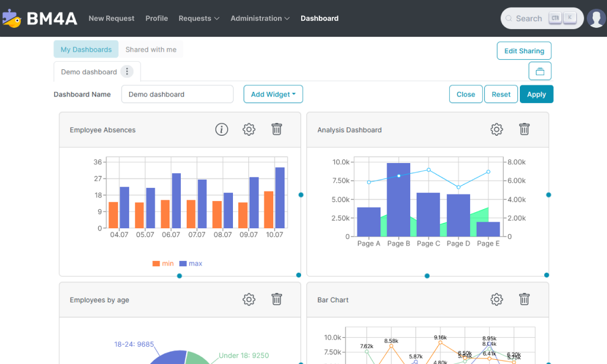Go to New Request page

111,18
